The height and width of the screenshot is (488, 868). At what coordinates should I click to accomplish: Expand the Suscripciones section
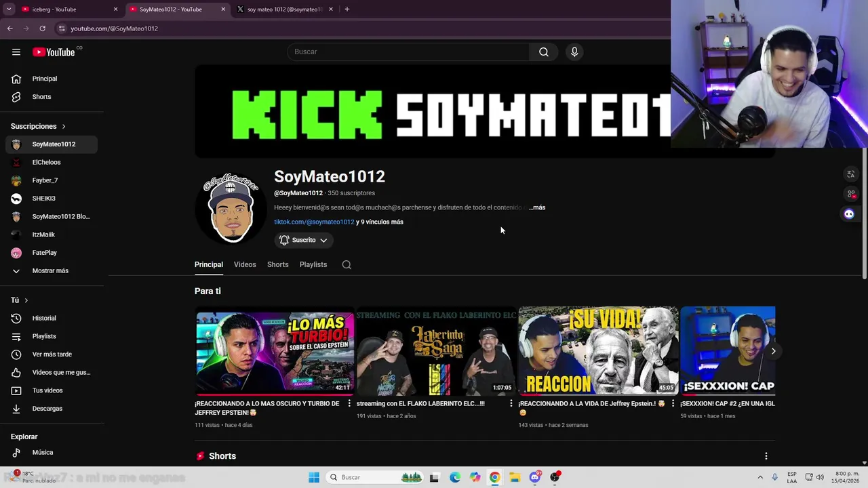point(38,126)
